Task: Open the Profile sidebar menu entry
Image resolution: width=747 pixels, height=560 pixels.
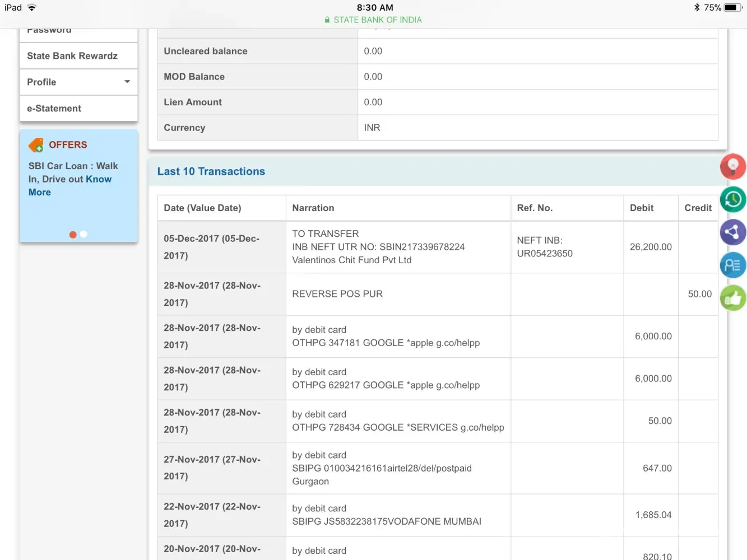Action: click(x=42, y=82)
